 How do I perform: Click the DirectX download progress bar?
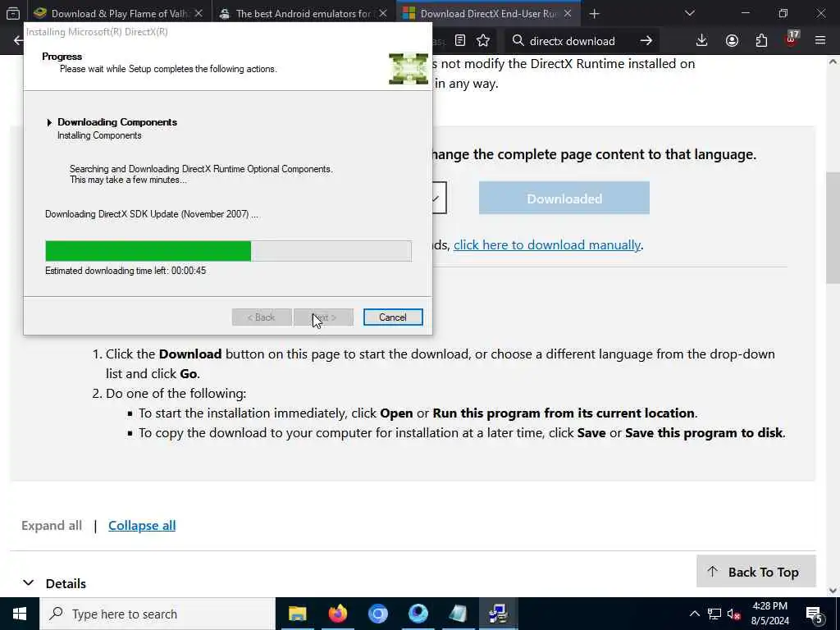click(x=228, y=251)
